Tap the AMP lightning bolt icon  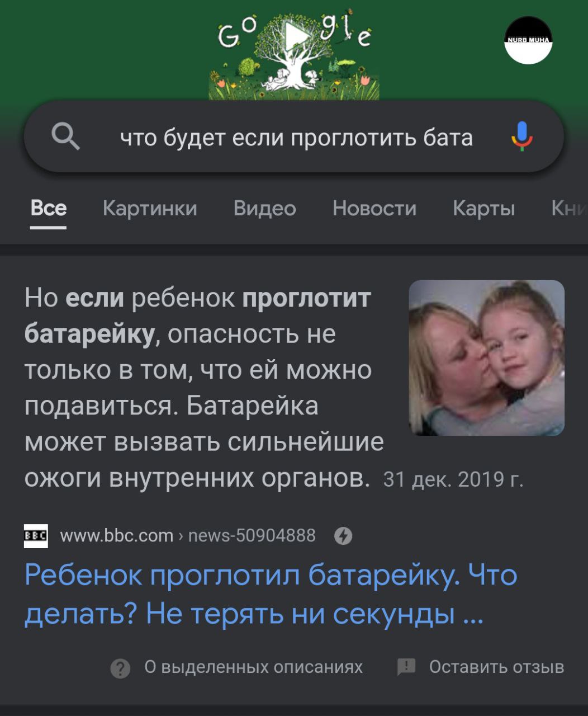343,536
